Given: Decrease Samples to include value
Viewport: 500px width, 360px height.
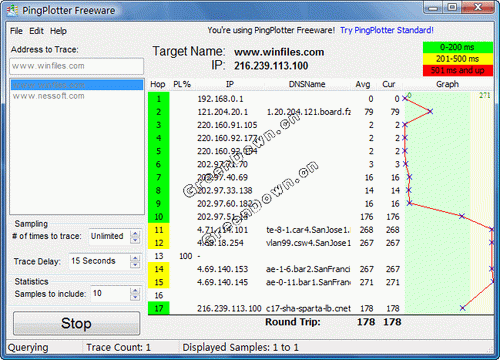Looking at the screenshot, I should pos(135,297).
